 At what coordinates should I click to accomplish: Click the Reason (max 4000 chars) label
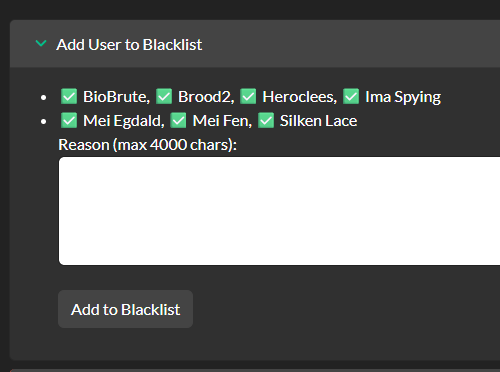(148, 145)
